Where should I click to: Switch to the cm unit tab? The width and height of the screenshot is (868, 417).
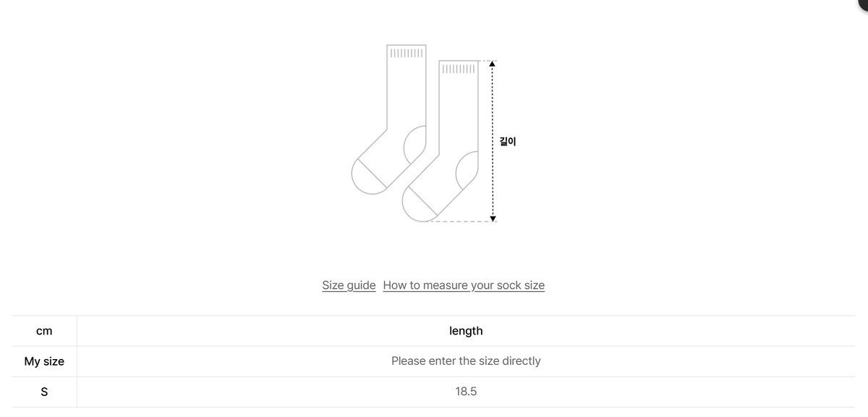(44, 330)
